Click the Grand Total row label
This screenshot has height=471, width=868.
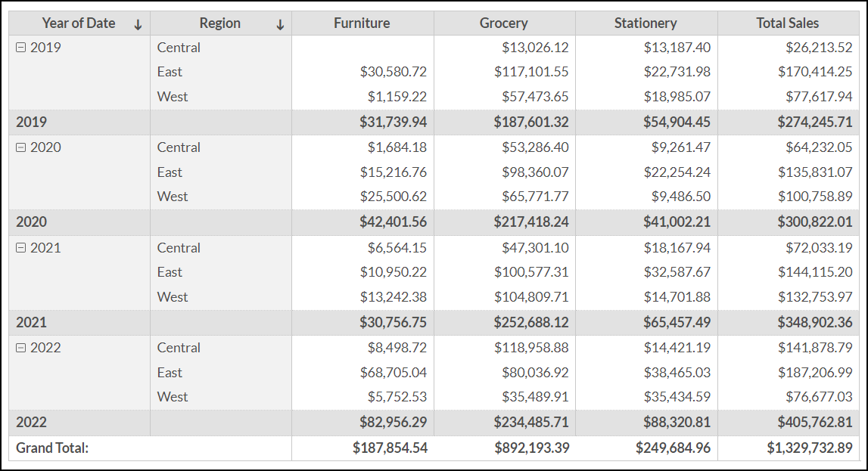click(53, 448)
